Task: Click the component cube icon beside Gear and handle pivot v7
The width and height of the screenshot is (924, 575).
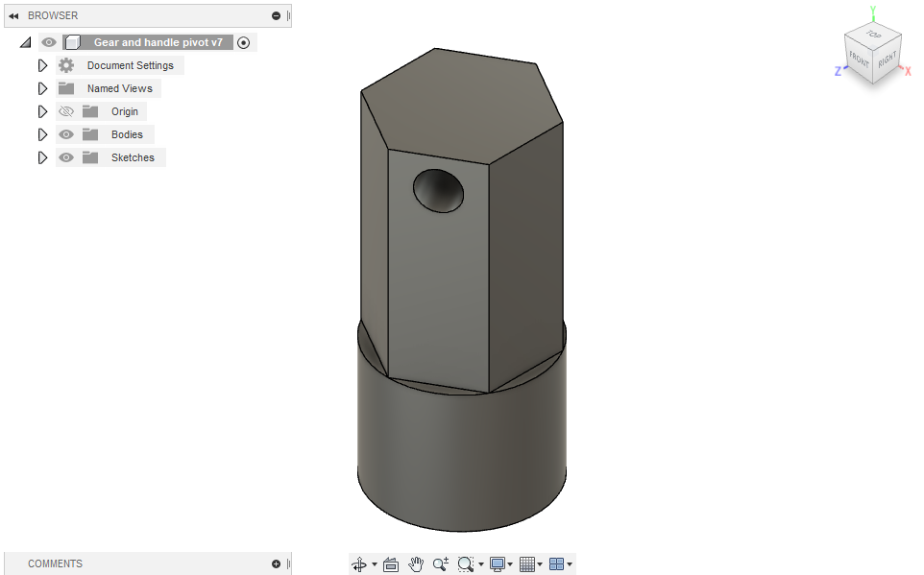Action: click(72, 41)
